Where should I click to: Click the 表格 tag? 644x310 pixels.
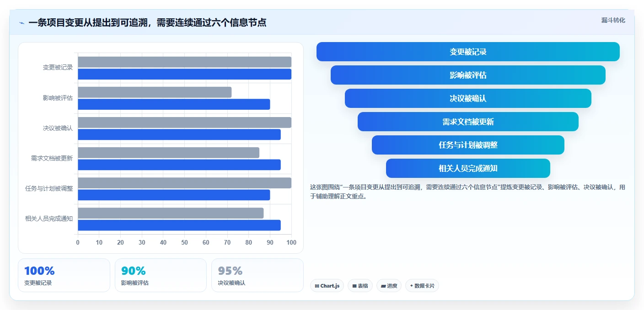pos(360,286)
